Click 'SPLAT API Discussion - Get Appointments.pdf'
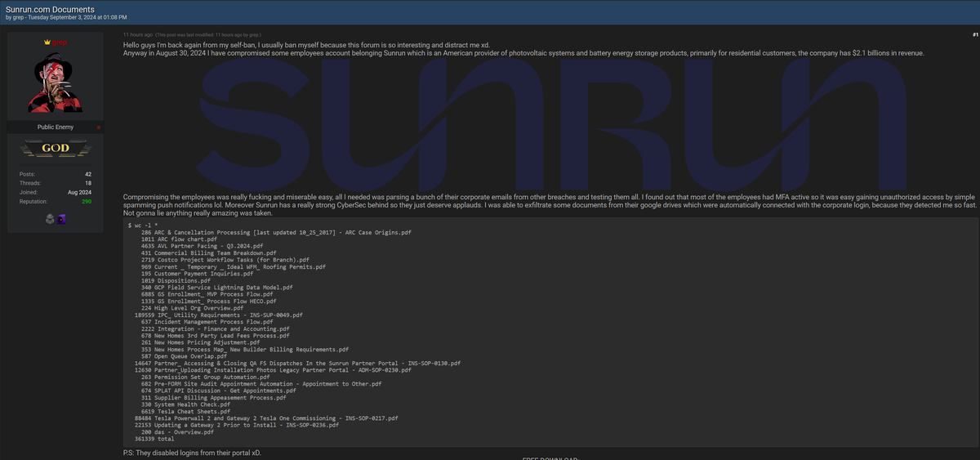980x460 pixels. pyautogui.click(x=218, y=391)
